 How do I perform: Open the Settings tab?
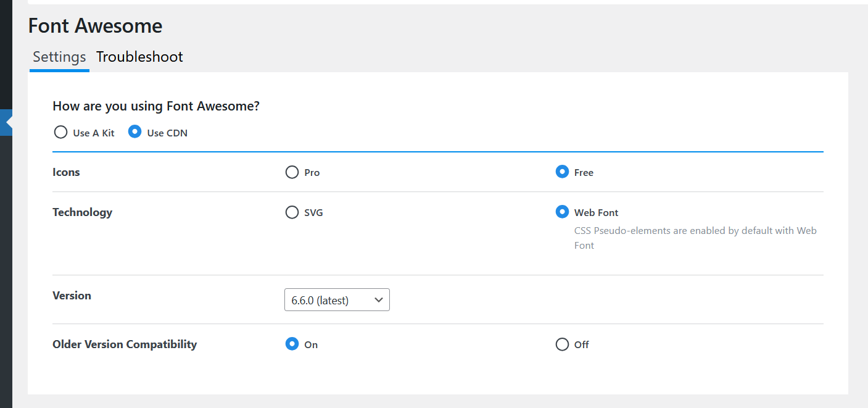[59, 57]
